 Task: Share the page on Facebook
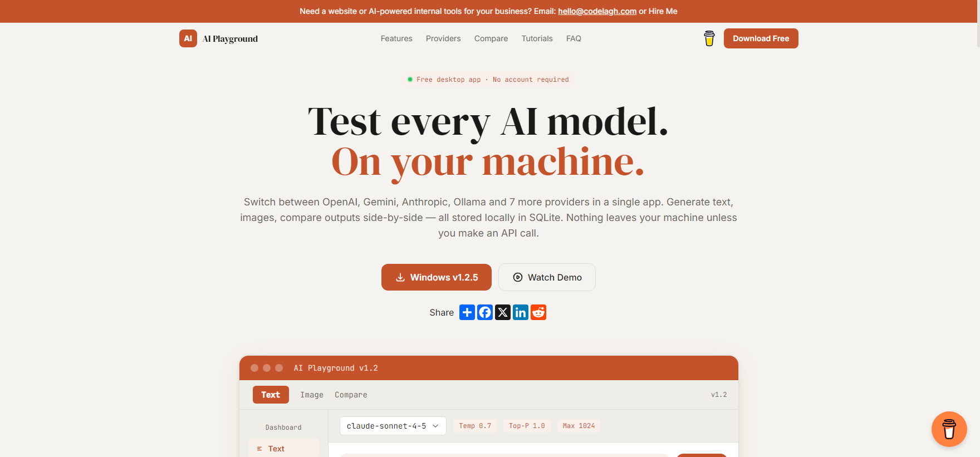pyautogui.click(x=485, y=312)
